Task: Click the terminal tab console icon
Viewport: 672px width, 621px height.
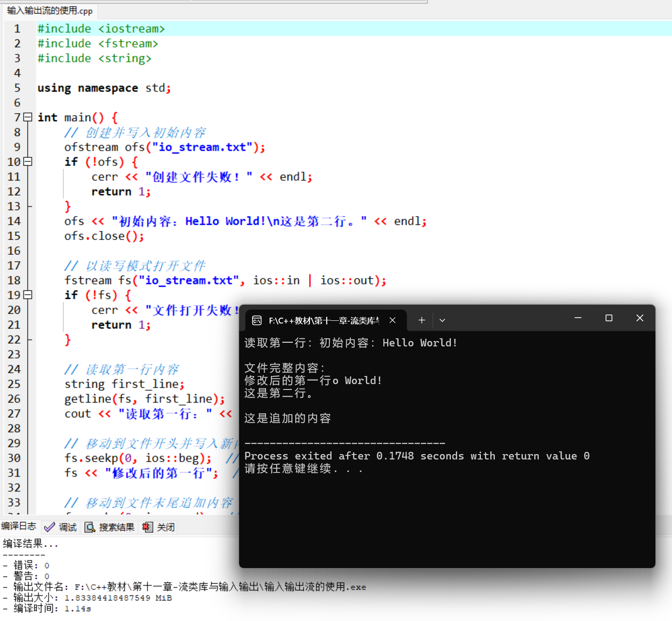Action: click(257, 320)
